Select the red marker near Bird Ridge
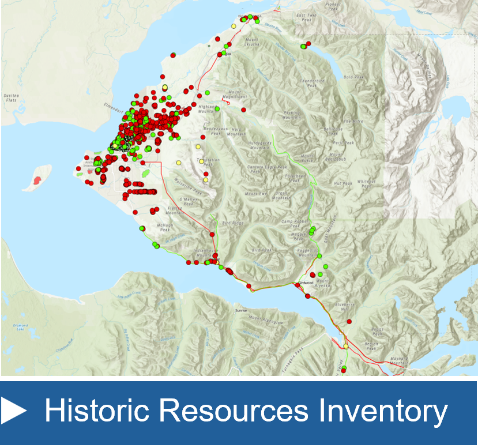Viewport: 478px width, 448px height. coord(212,235)
